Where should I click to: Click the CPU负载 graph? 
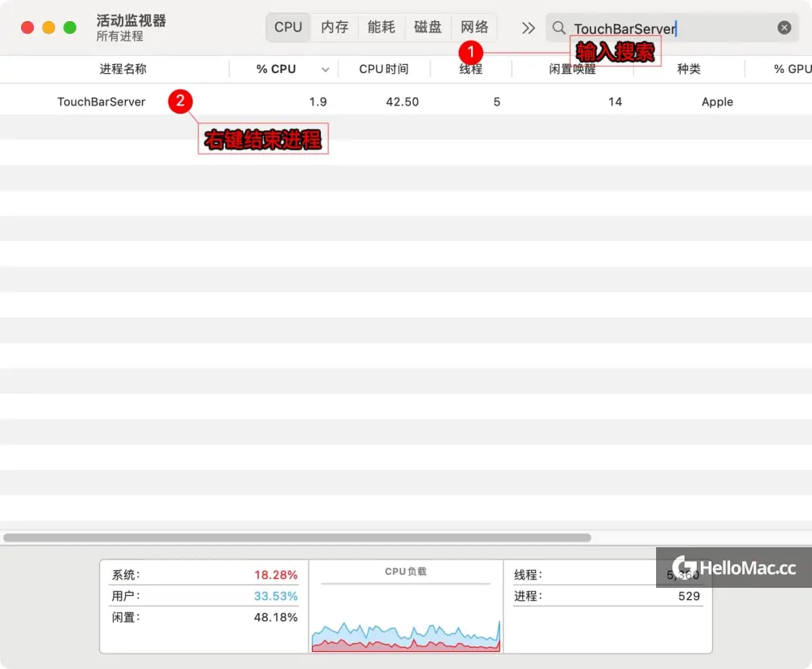406,635
